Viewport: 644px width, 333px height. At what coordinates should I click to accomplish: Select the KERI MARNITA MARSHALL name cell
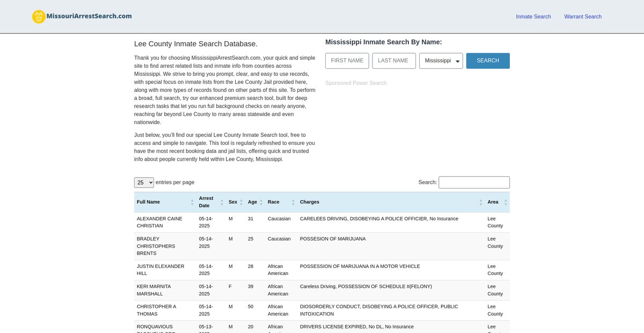(165, 290)
